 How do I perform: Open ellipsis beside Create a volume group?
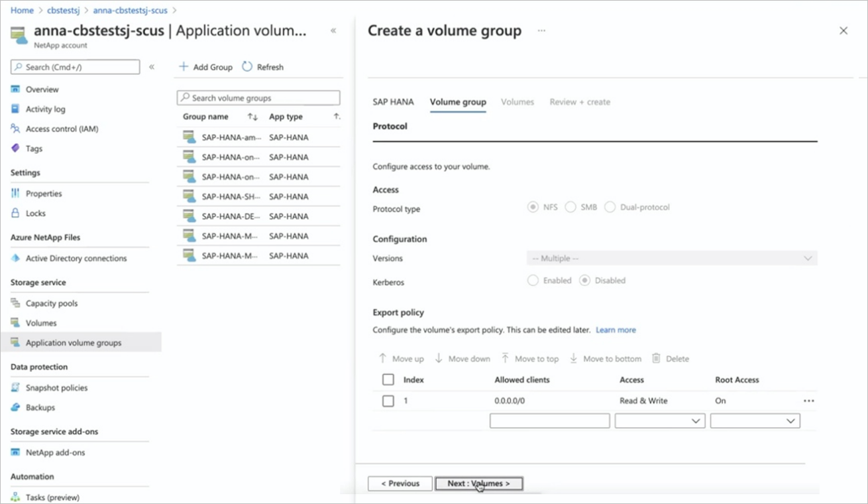pos(541,31)
